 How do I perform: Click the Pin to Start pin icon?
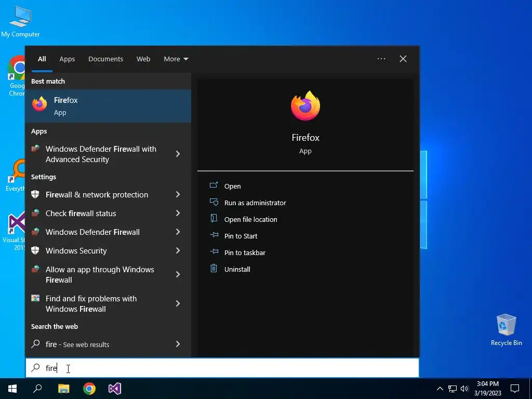click(214, 235)
